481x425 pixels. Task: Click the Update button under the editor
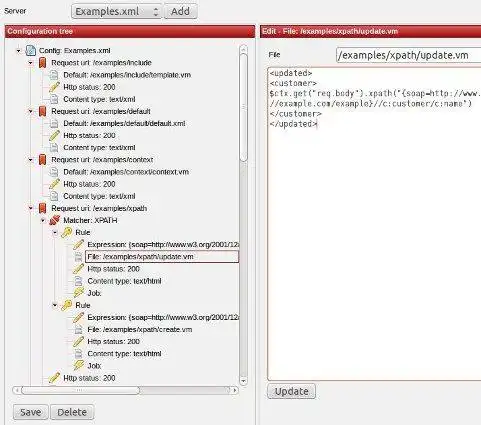click(292, 391)
